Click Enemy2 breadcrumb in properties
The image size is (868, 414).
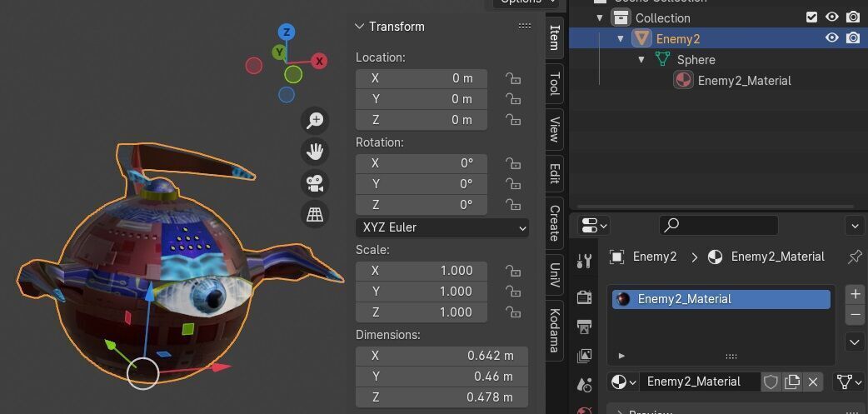pyautogui.click(x=654, y=257)
